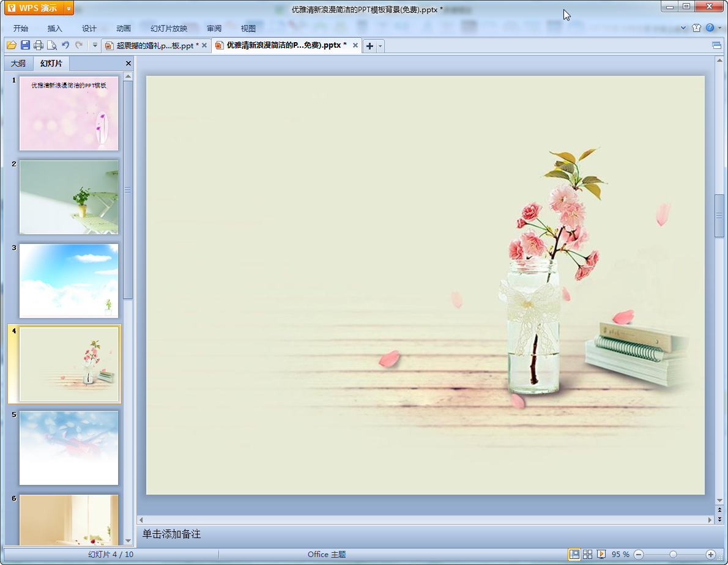728x565 pixels.
Task: Open file with the folder icon
Action: point(11,45)
